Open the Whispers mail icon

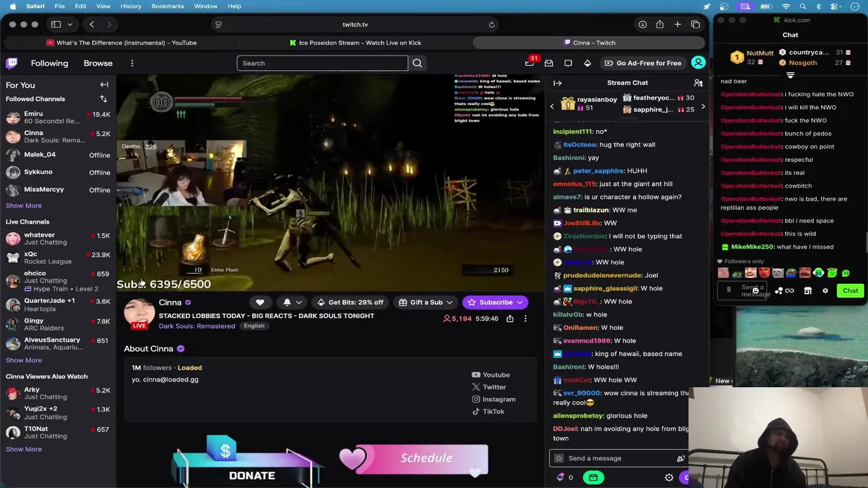pos(549,63)
